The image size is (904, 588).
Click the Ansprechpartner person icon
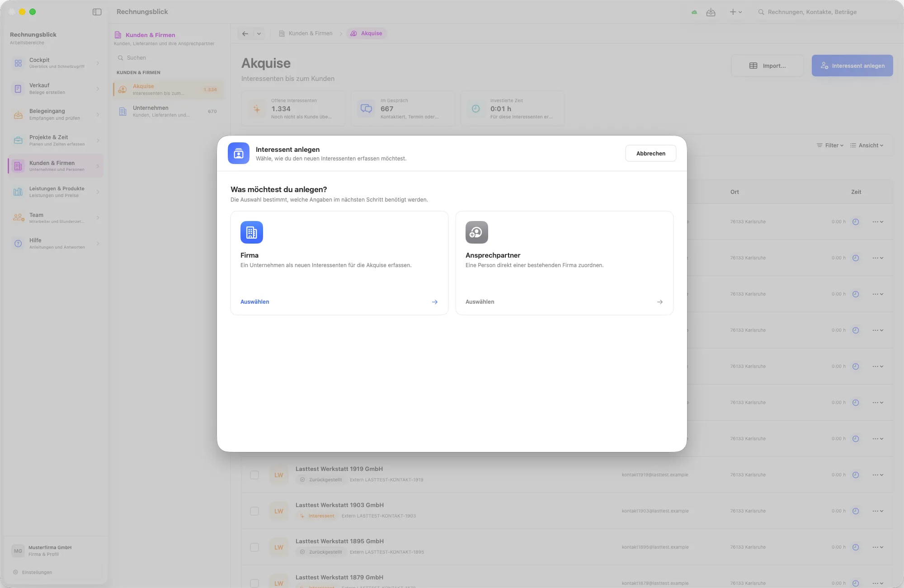476,232
